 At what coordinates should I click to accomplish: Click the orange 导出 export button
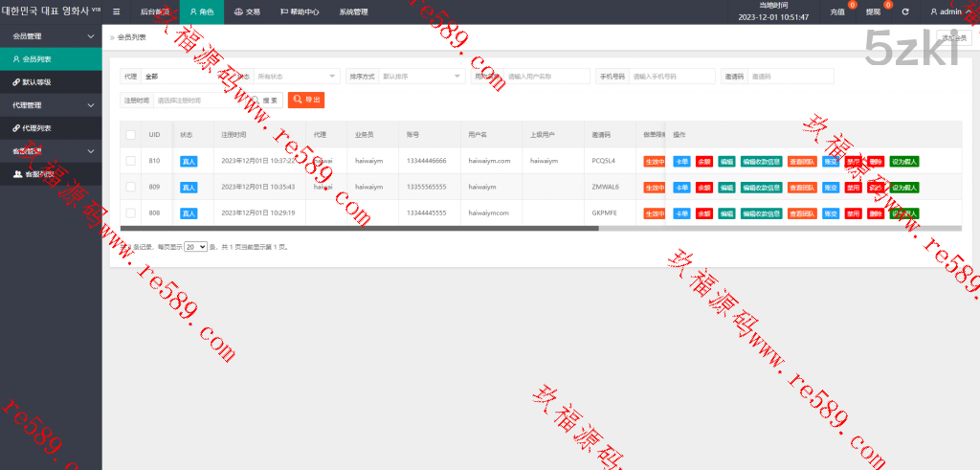click(x=306, y=100)
